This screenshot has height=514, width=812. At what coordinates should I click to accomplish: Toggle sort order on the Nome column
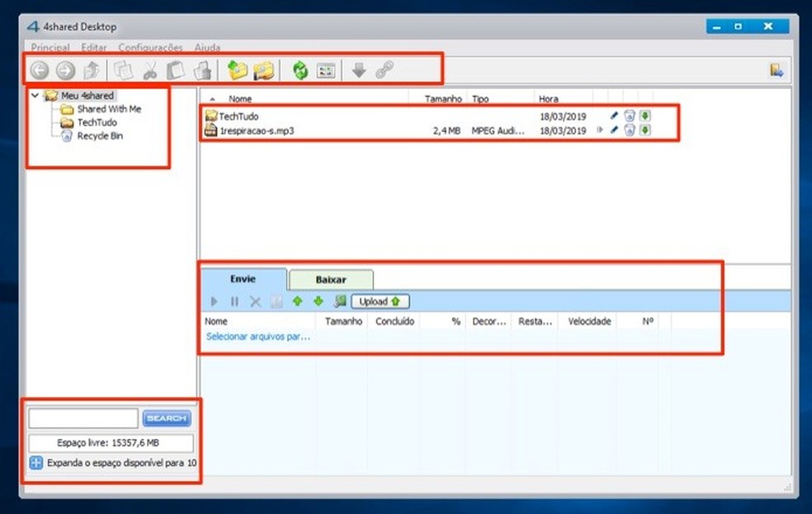(240, 98)
